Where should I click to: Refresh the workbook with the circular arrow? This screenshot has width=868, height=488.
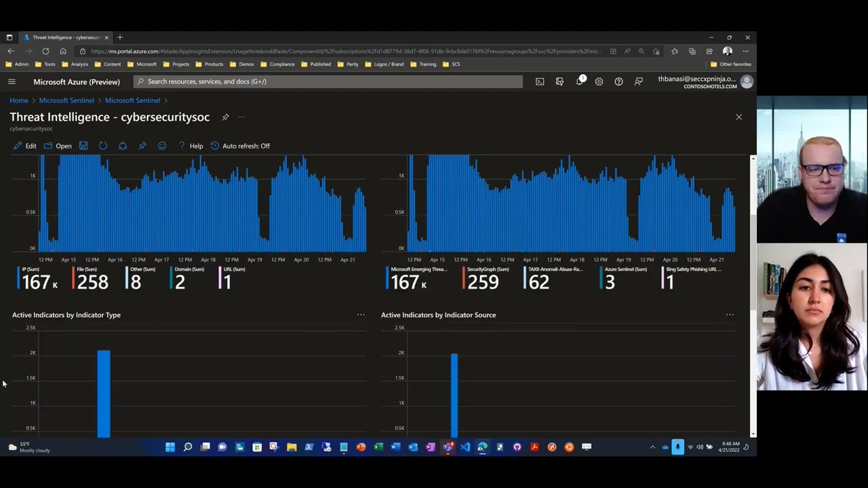[103, 146]
